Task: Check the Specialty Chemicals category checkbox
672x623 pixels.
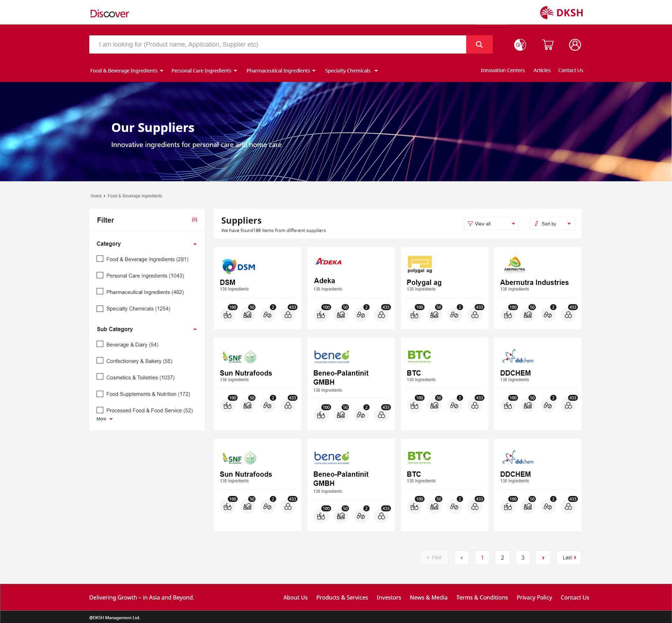Action: [x=100, y=308]
